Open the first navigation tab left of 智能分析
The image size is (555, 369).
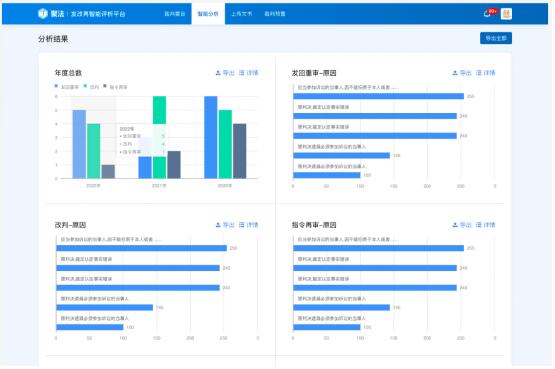click(175, 14)
